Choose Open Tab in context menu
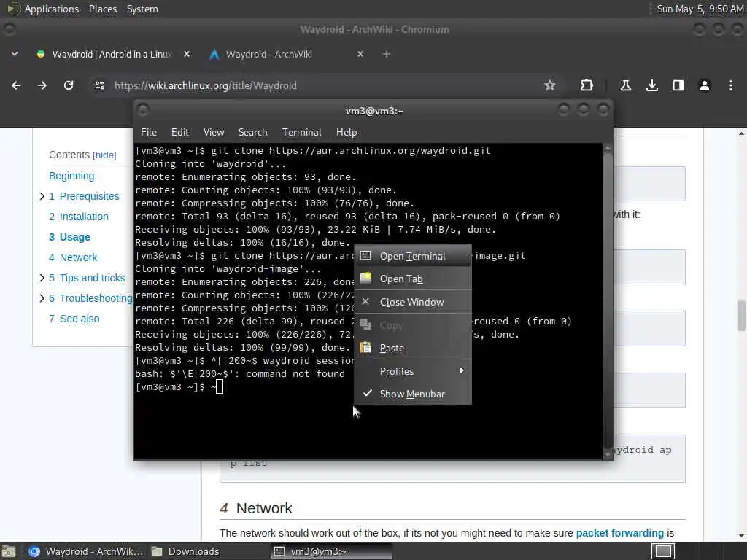 (413, 279)
